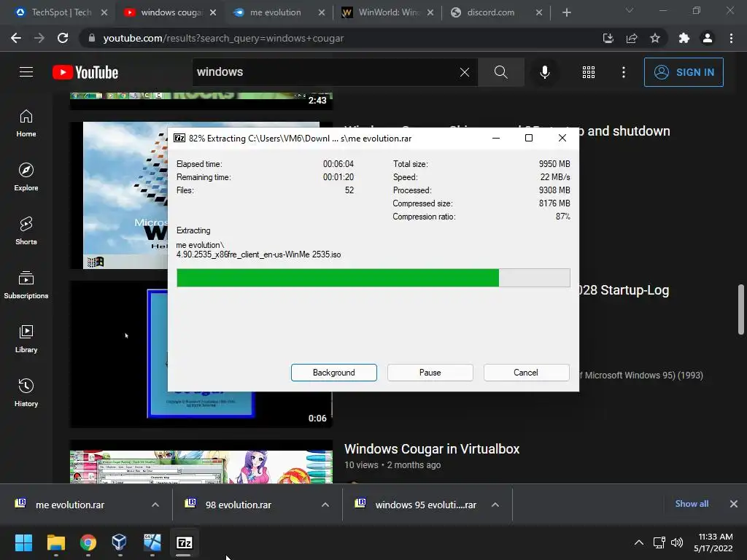747x560 pixels.
Task: Open VirtualBox from the taskbar
Action: point(120,542)
